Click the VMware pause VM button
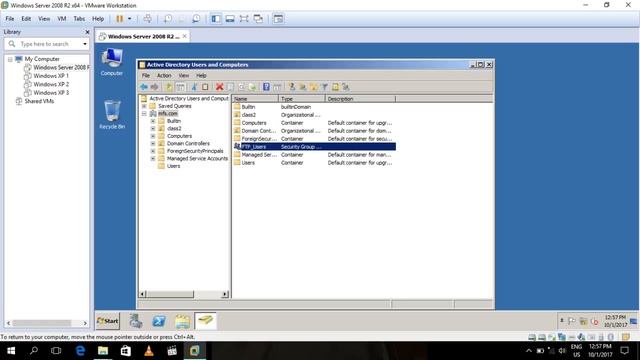The height and width of the screenshot is (360, 640). 120,19
